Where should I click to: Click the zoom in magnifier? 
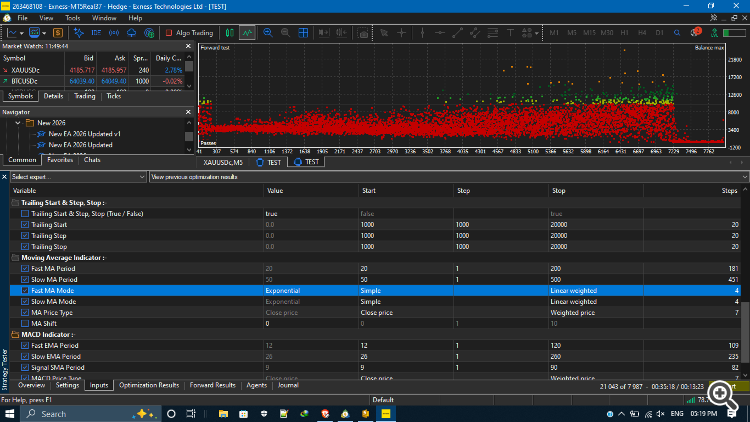coord(268,33)
